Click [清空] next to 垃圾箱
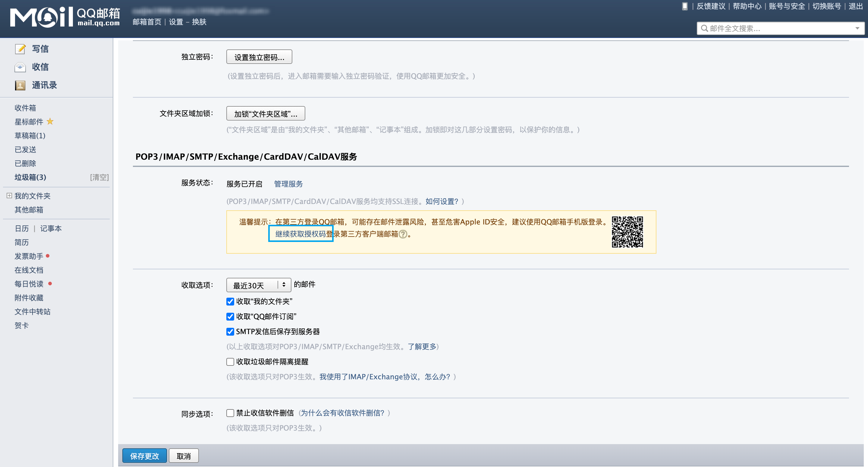Viewport: 868px width, 467px height. (99, 177)
